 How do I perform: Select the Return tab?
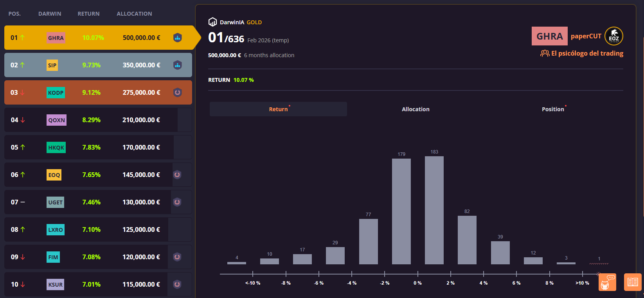278,109
